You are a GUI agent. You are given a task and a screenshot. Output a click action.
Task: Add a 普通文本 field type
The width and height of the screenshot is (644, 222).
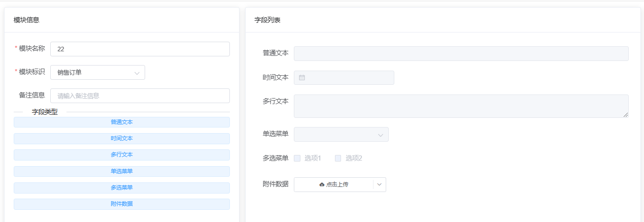[x=121, y=122]
